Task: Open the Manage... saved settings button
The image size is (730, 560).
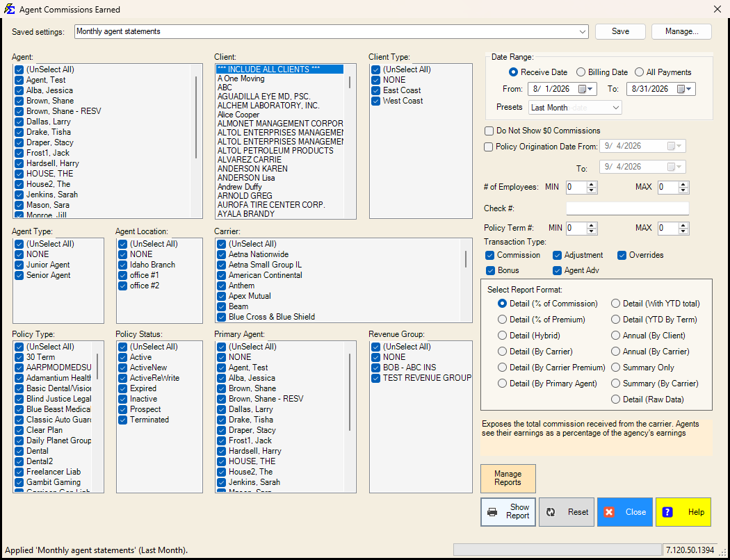Action: pos(681,32)
